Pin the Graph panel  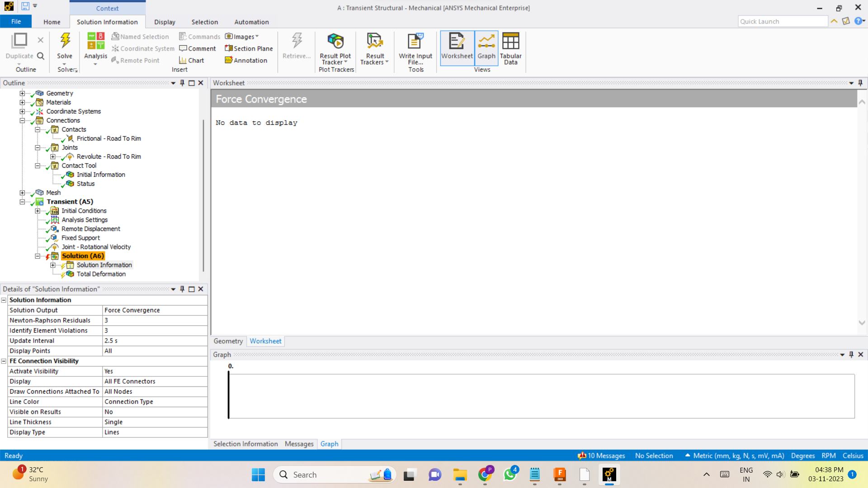point(851,355)
